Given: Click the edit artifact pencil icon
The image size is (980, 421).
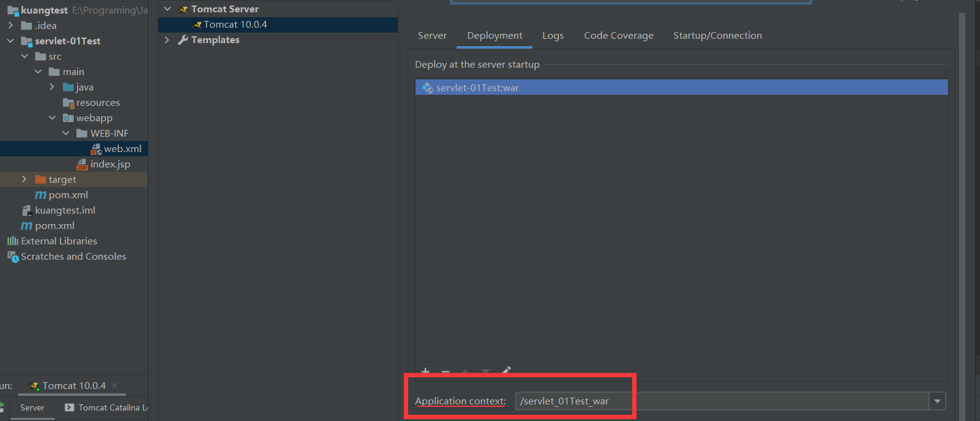Looking at the screenshot, I should tap(506, 371).
